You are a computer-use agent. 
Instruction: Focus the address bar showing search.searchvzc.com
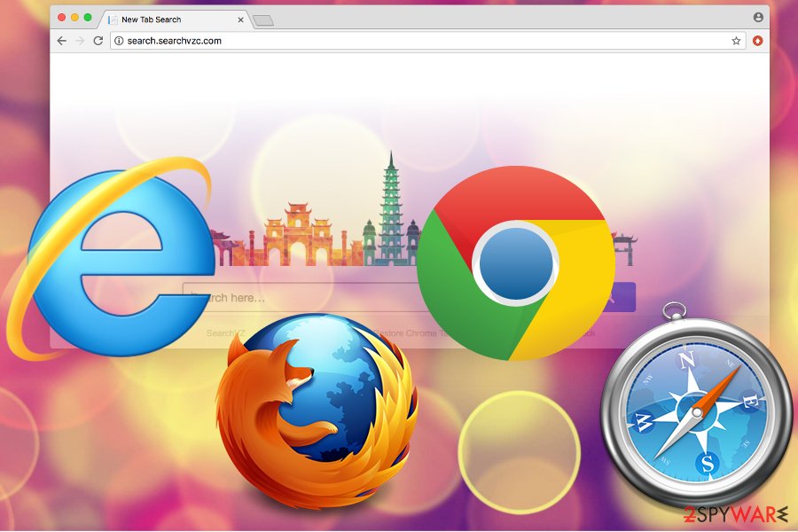click(427, 41)
